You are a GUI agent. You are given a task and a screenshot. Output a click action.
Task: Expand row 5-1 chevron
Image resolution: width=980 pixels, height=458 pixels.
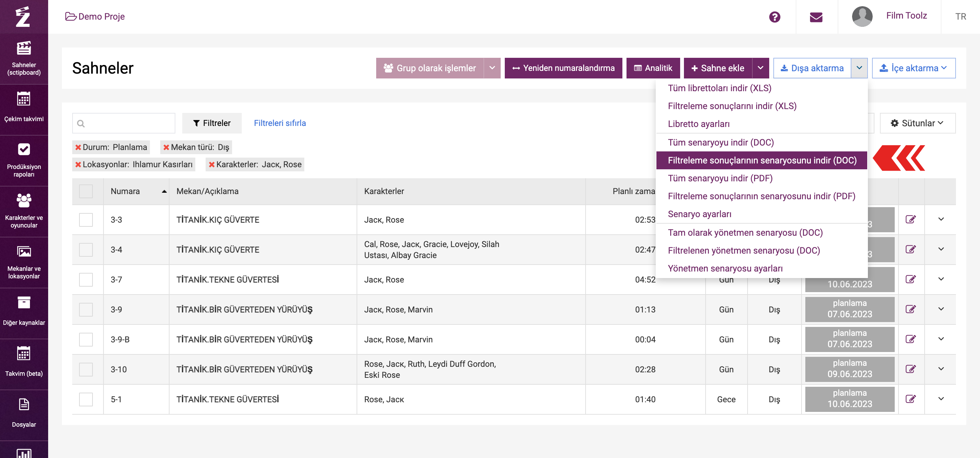(x=941, y=399)
